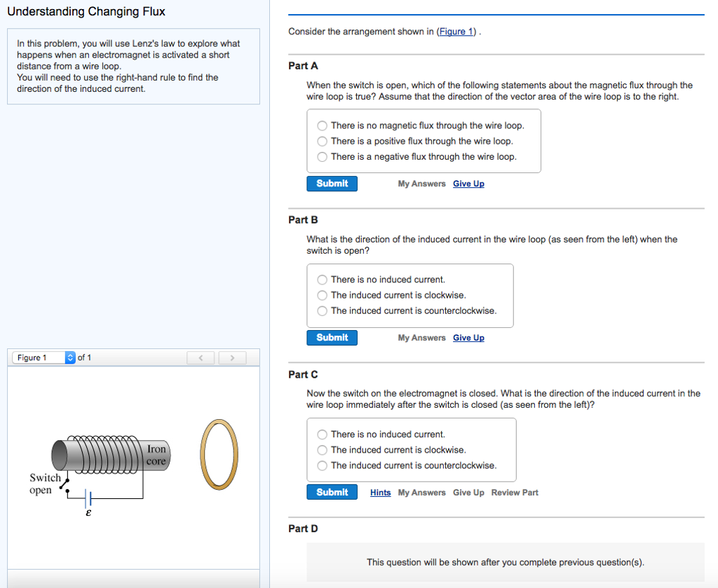
Task: Select 'negative flux through the wire loop'
Action: coord(322,157)
